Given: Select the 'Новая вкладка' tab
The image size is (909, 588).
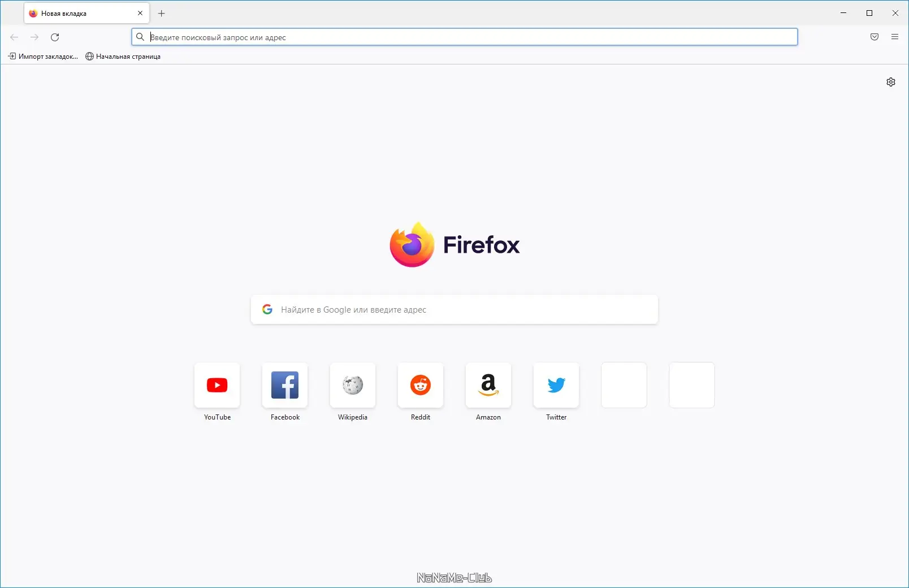Looking at the screenshot, I should [x=79, y=12].
